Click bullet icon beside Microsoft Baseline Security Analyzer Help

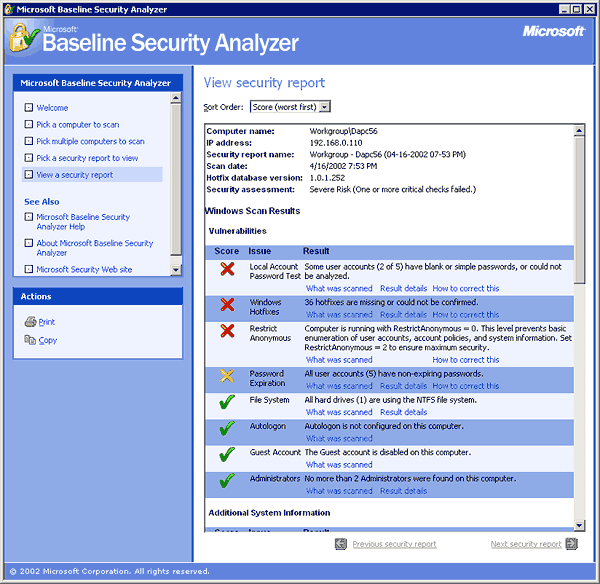coord(29,217)
